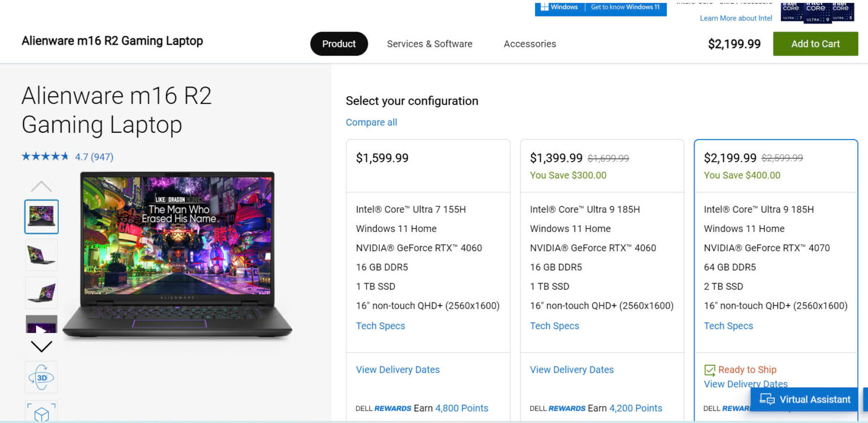The image size is (868, 423).
Task: View Delivery Dates for the $1,599.99 model
Action: click(x=397, y=369)
